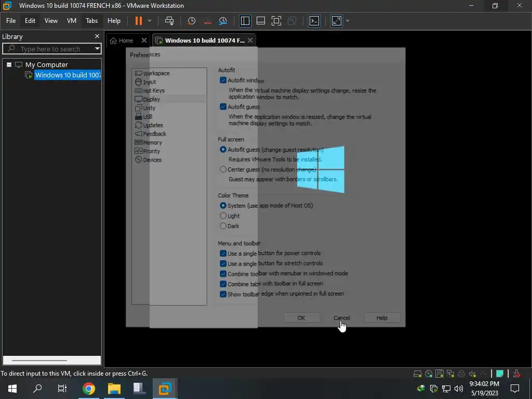
Task: Click the floppy drive status bar icon
Action: (x=440, y=374)
